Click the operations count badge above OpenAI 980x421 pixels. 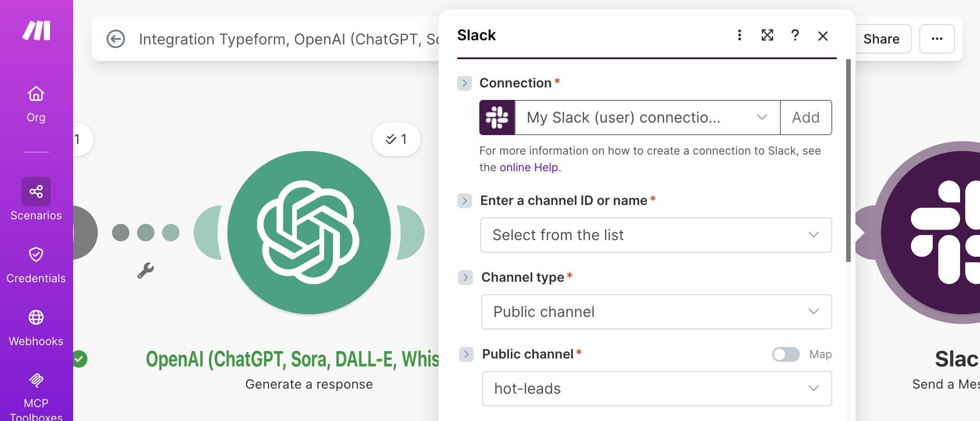[396, 139]
